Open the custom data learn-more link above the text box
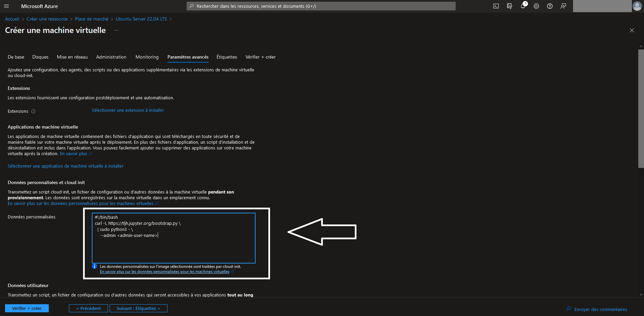This screenshot has width=644, height=316. pos(80,203)
